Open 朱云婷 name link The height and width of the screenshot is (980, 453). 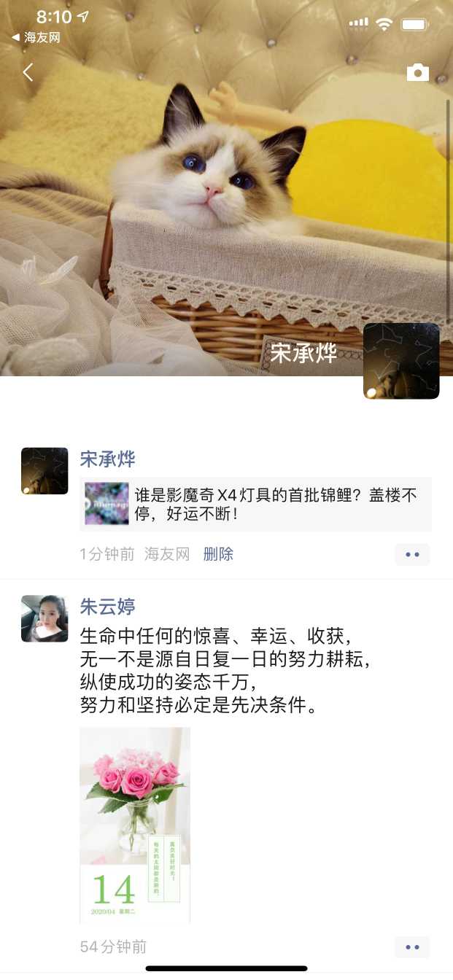coord(107,607)
